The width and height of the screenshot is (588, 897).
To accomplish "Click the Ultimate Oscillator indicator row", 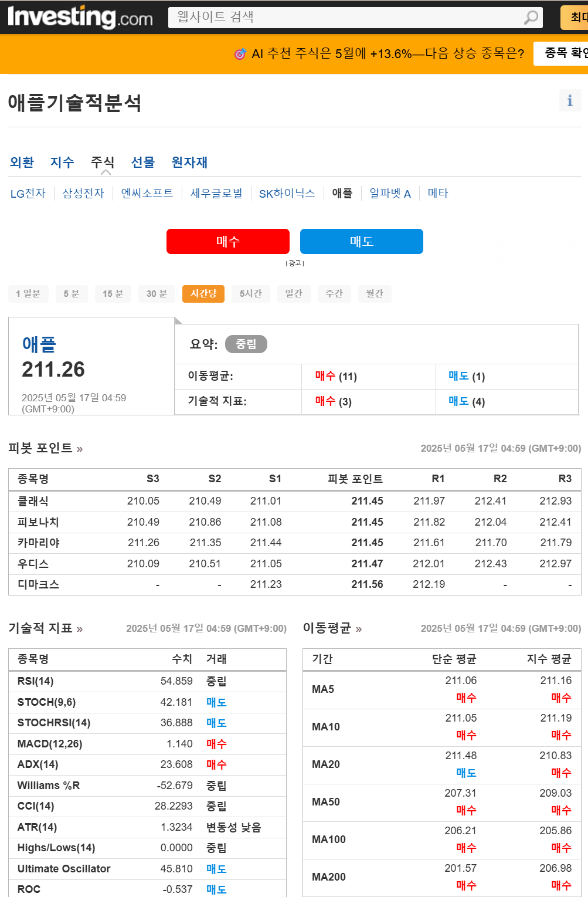I will 148,869.
